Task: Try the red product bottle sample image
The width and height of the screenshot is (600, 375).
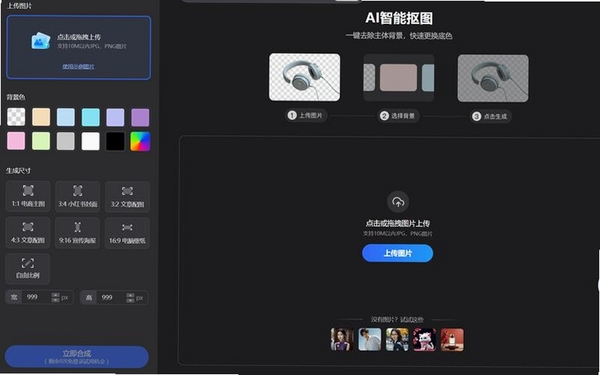Action: tap(452, 339)
